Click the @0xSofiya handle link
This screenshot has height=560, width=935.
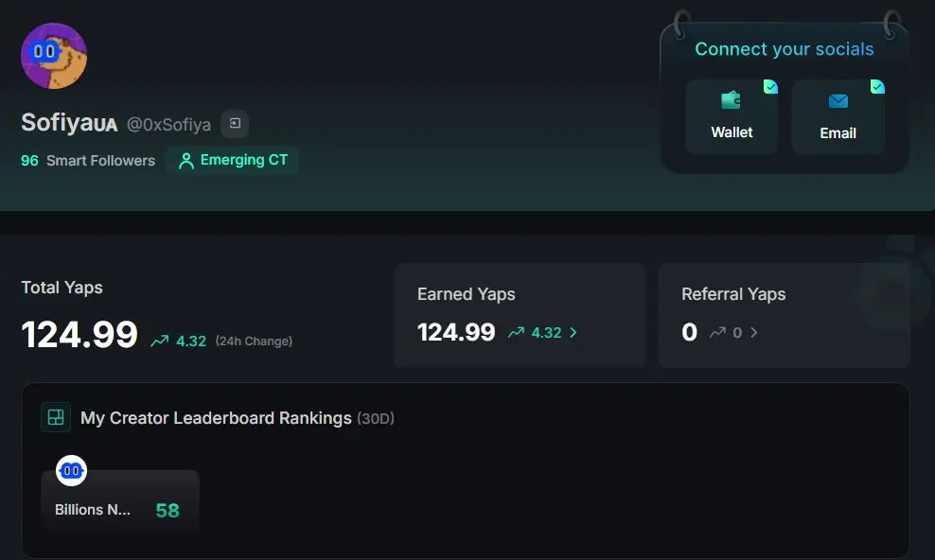tap(168, 125)
